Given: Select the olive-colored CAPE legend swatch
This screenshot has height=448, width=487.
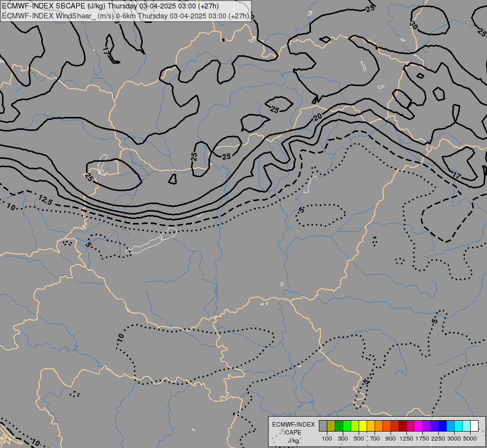Looking at the screenshot, I should [x=331, y=426].
